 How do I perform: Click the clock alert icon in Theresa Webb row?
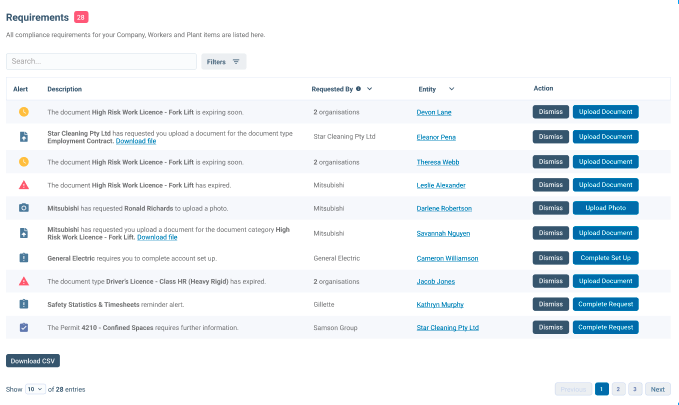tap(24, 162)
